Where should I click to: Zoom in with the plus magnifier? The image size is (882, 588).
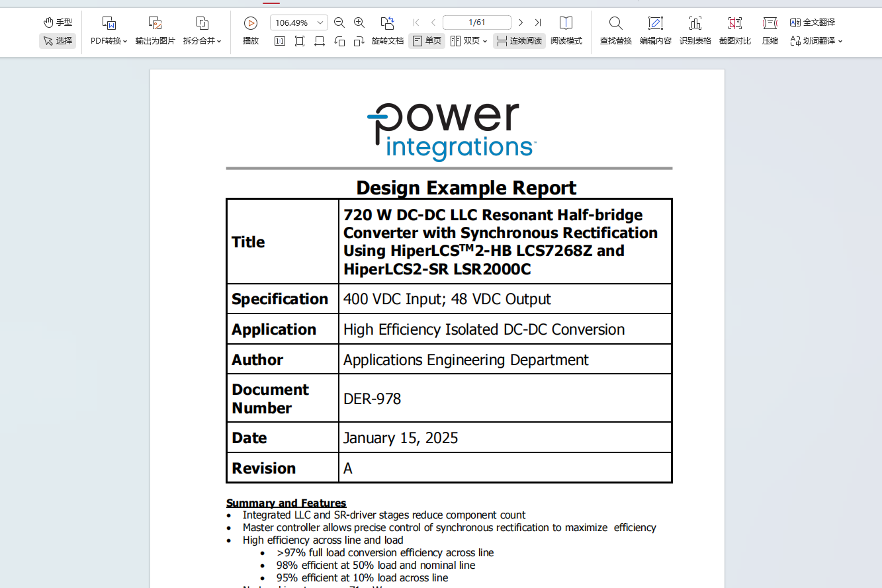(x=359, y=22)
